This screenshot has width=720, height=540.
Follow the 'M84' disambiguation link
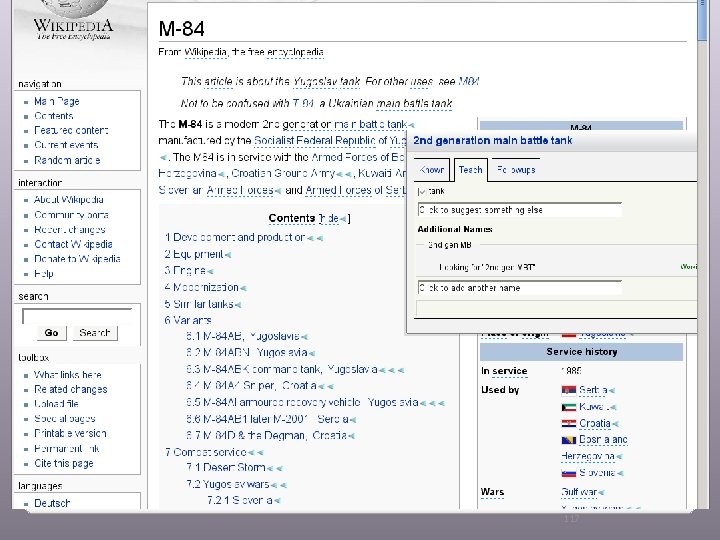point(469,82)
